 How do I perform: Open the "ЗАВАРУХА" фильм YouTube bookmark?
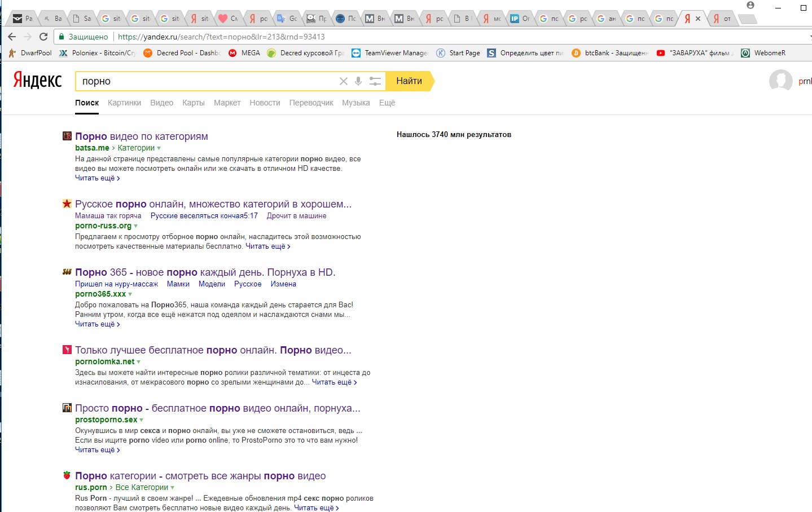point(695,53)
